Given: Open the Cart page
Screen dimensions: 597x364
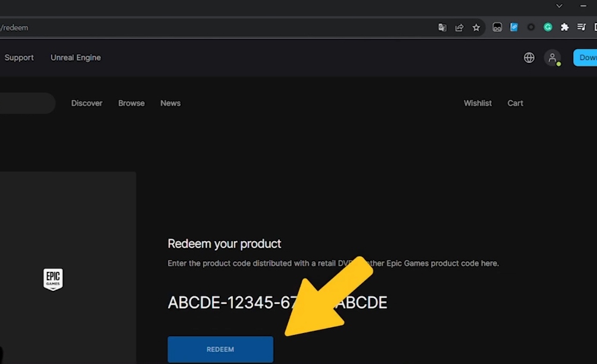Looking at the screenshot, I should coord(515,103).
